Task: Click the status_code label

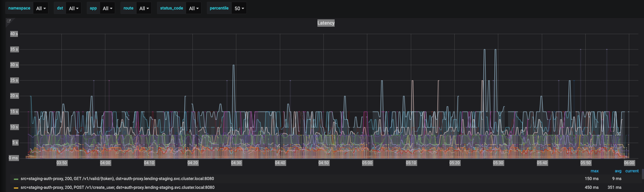Action: point(172,8)
